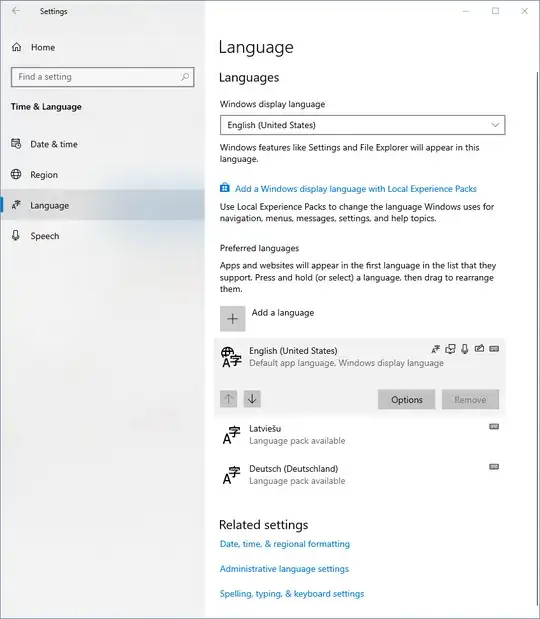Go to Region settings page
This screenshot has width=540, height=619.
tap(103, 174)
